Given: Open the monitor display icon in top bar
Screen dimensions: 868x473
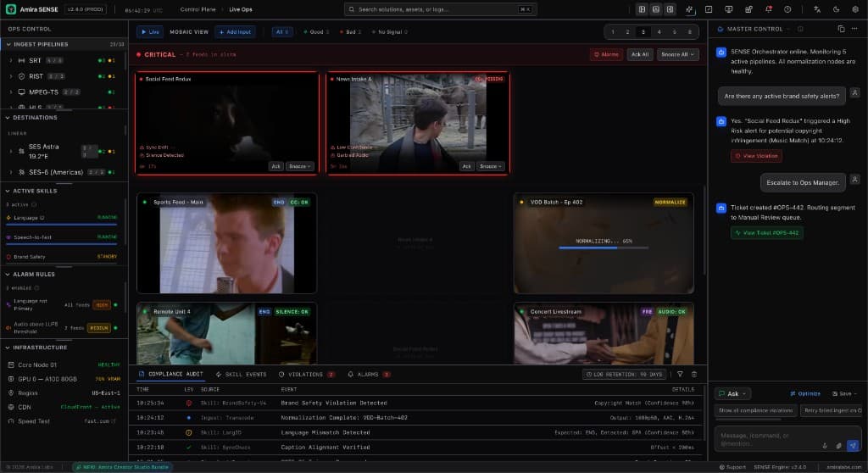Looking at the screenshot, I should click(728, 9).
